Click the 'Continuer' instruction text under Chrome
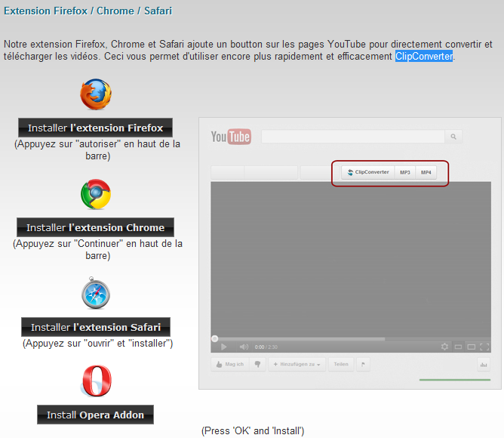Image resolution: width=504 pixels, height=438 pixels. pos(97,249)
